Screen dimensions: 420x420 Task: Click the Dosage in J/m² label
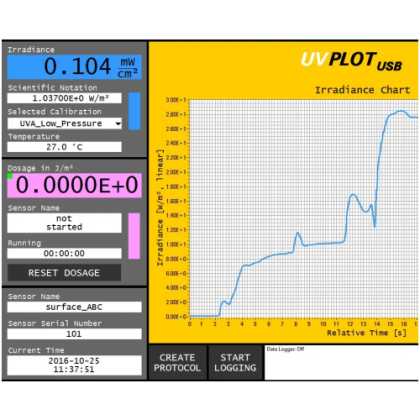coord(40,168)
